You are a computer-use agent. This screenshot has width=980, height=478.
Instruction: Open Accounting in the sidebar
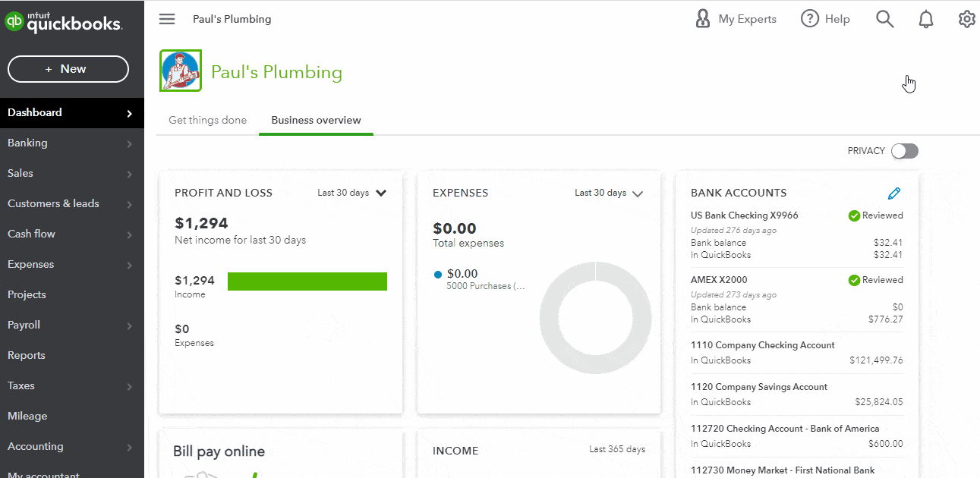tap(72, 446)
